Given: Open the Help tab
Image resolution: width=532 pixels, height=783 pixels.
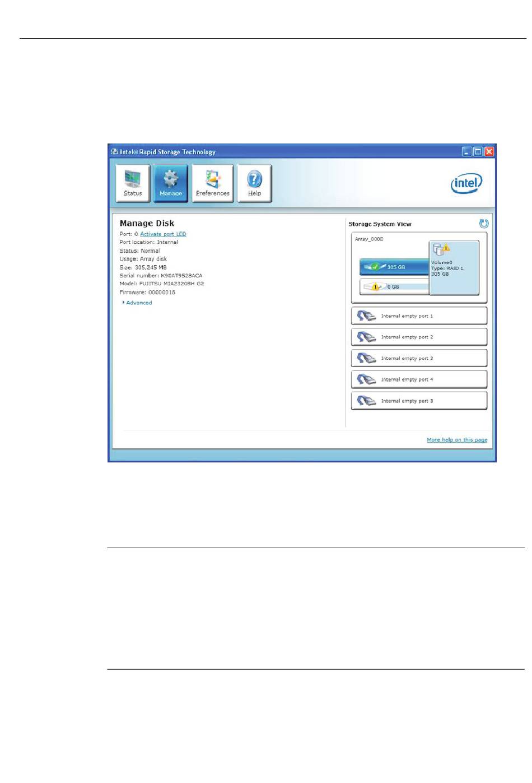Looking at the screenshot, I should (x=255, y=183).
